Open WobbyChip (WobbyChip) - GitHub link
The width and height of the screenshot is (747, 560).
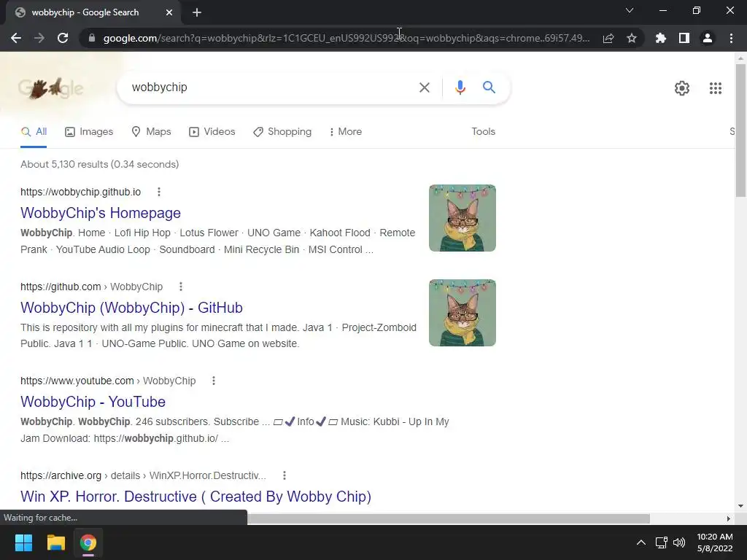pos(131,308)
